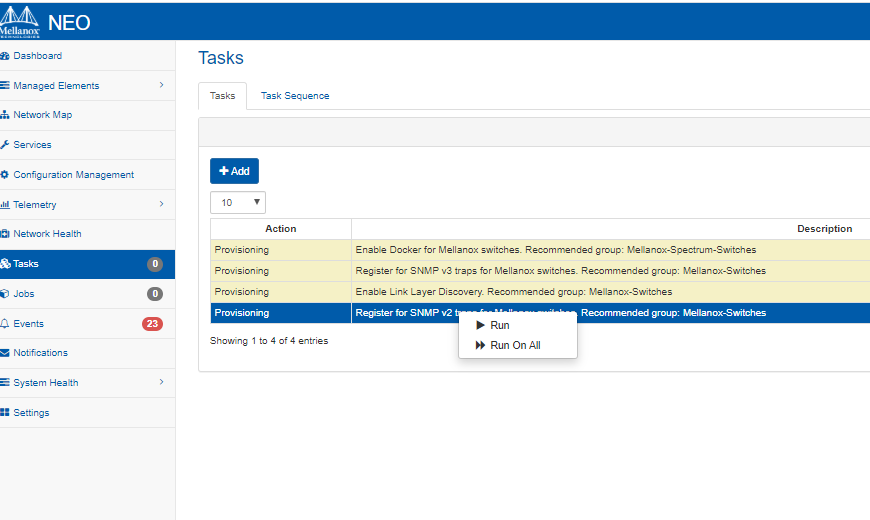Select the Tasks tab
The width and height of the screenshot is (870, 520).
(222, 96)
